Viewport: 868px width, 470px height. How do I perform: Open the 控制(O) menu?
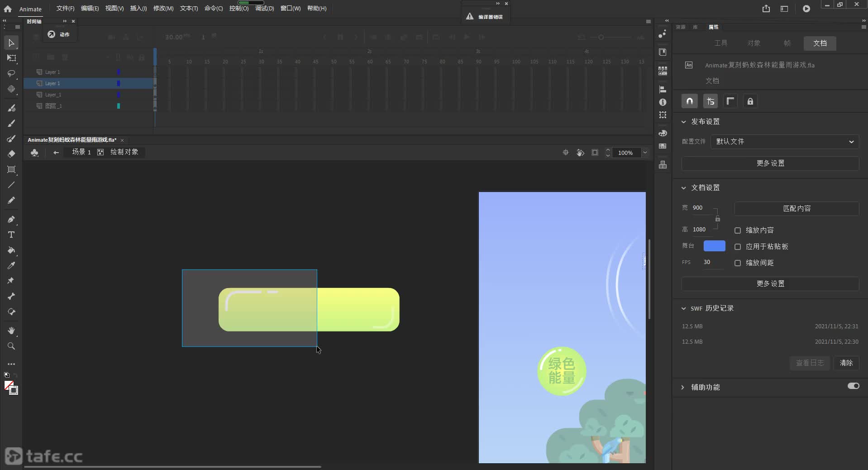[239, 9]
